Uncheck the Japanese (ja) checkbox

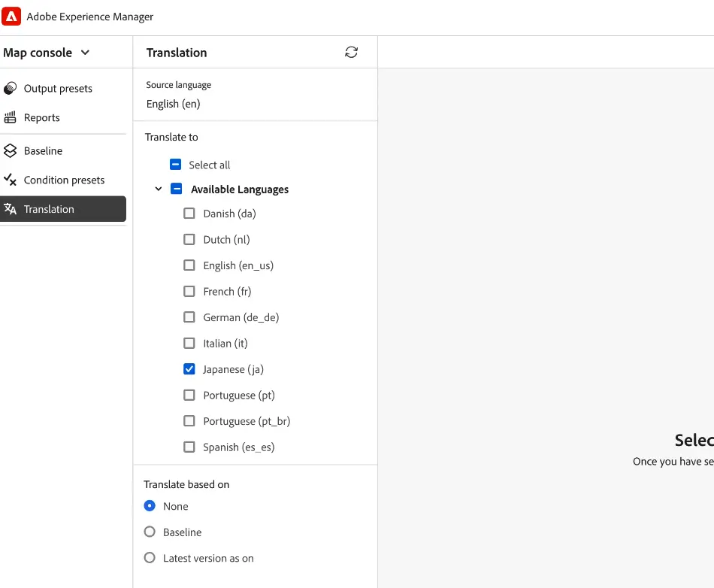coord(189,369)
